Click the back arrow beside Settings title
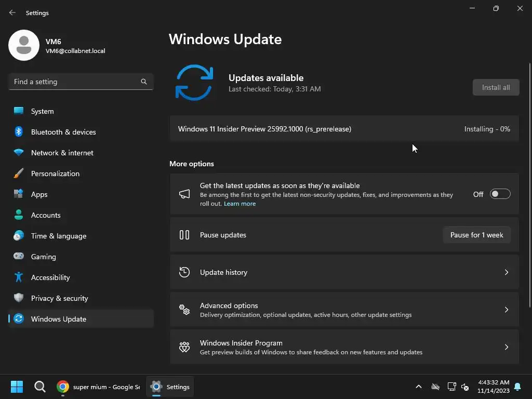532x399 pixels. pyautogui.click(x=12, y=12)
